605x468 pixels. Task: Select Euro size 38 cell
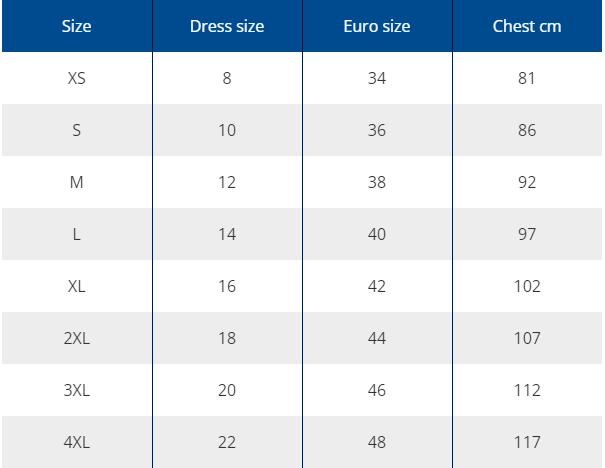[377, 182]
